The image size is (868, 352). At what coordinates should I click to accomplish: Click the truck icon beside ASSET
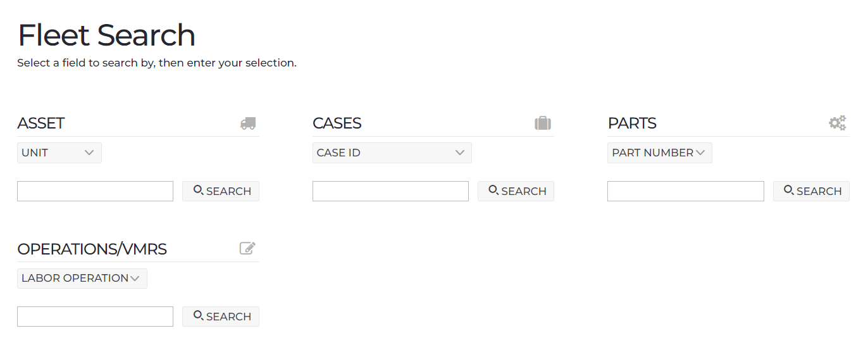[248, 123]
